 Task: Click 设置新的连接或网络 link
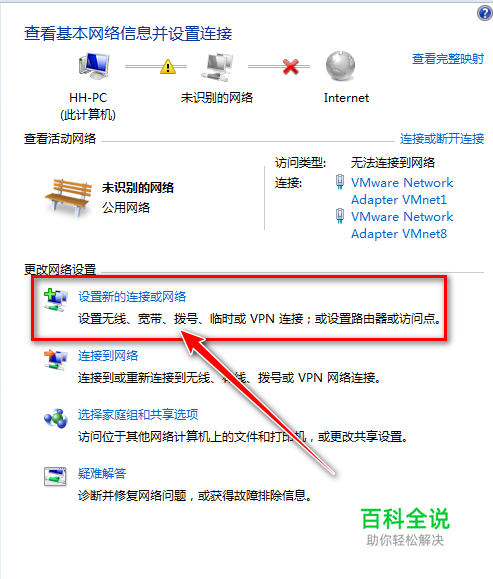132,297
